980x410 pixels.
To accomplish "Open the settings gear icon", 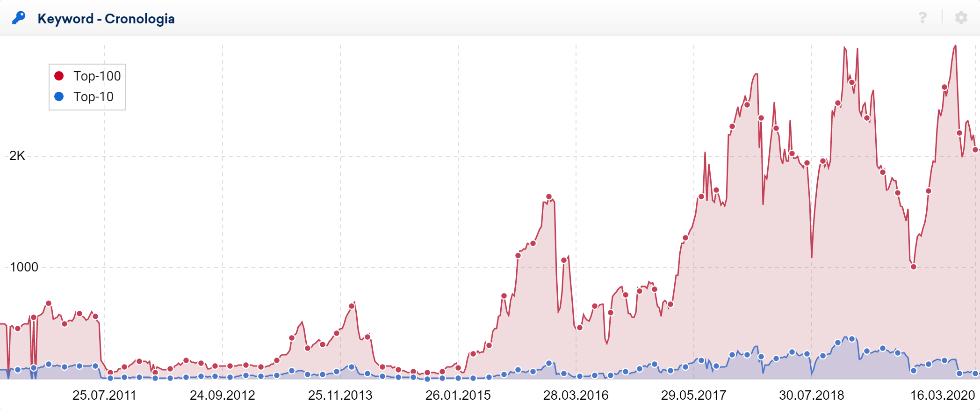I will point(961,18).
